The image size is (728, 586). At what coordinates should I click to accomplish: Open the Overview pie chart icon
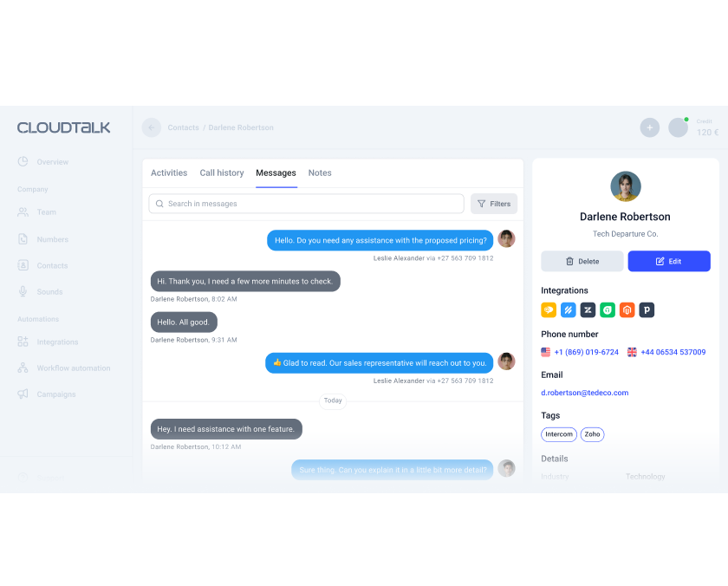coord(23,161)
